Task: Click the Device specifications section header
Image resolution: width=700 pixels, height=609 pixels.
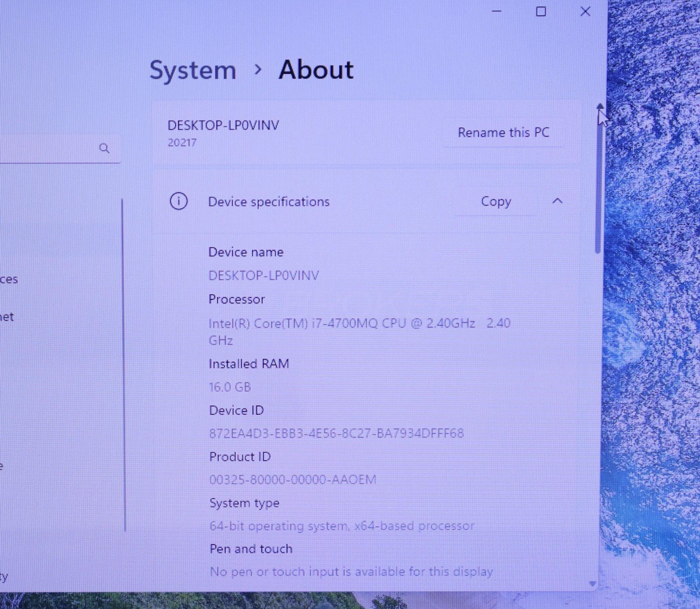Action: [269, 202]
